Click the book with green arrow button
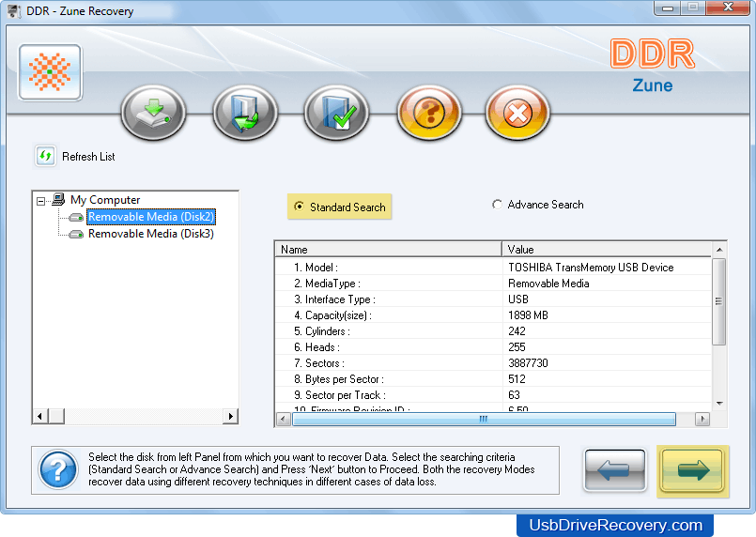 pos(245,113)
